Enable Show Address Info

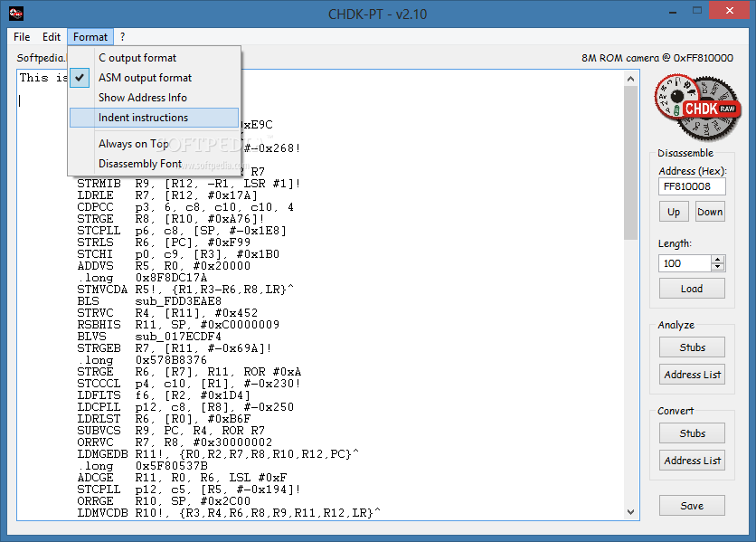pos(155,98)
